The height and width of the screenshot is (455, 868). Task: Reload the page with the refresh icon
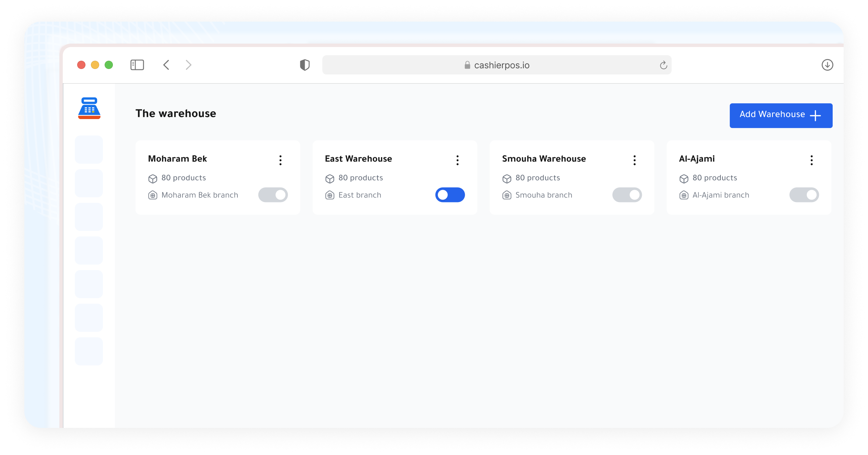664,65
